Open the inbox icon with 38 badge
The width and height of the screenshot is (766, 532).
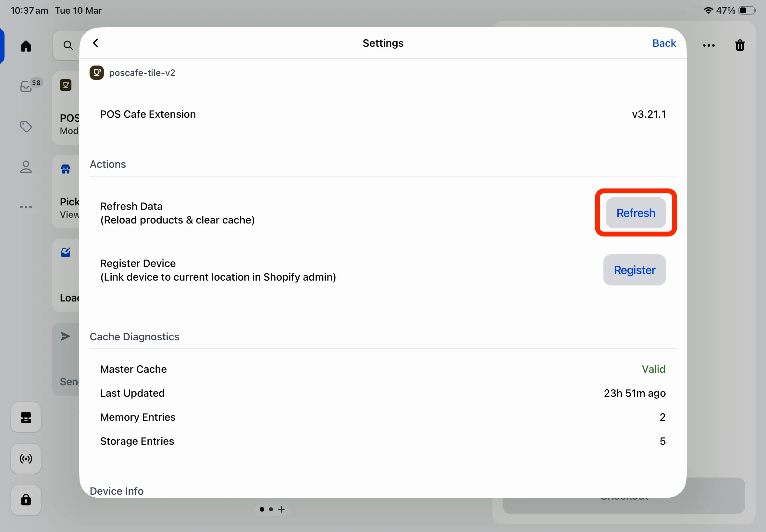pos(26,86)
